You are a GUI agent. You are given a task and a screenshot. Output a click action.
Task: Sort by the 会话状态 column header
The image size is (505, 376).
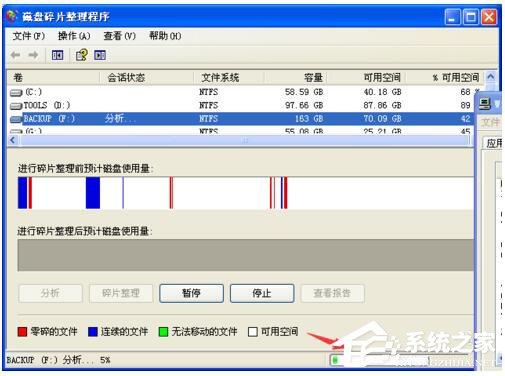(147, 78)
